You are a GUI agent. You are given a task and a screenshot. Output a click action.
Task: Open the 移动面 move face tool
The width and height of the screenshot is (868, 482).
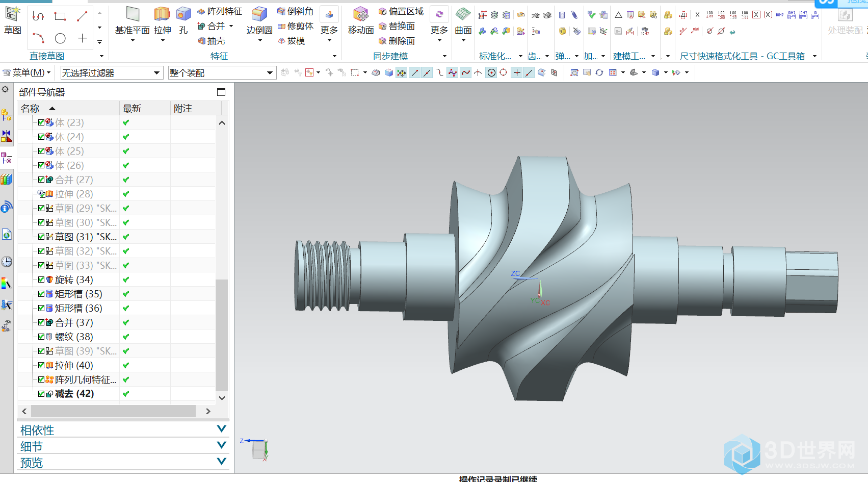tap(361, 21)
